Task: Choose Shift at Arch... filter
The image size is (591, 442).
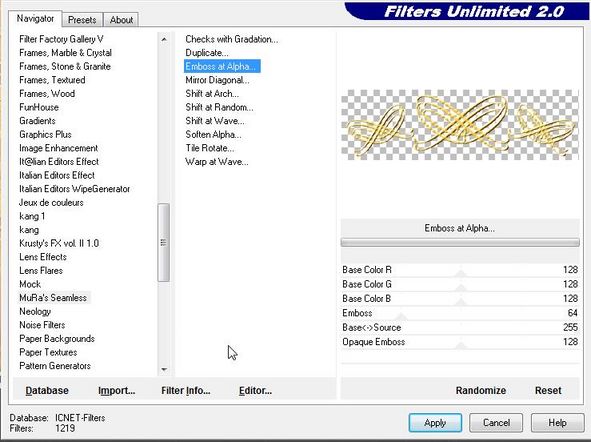Action: [212, 93]
